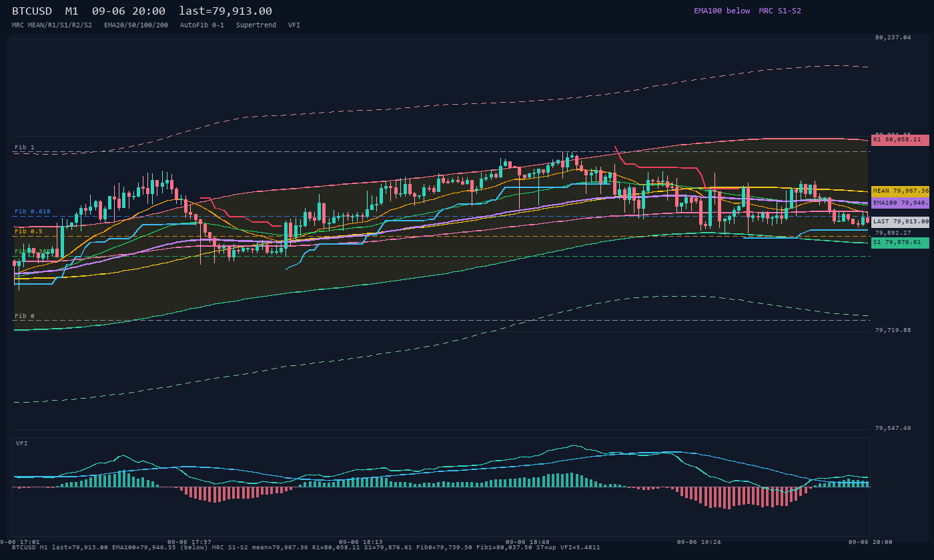
Task: Click the green S1 79,876.61 price tag
Action: point(900,243)
